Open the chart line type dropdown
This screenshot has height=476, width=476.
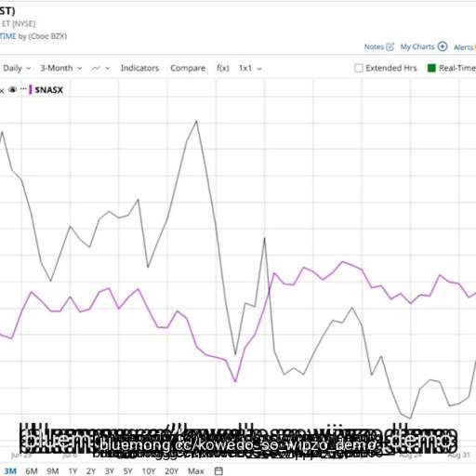click(x=101, y=68)
